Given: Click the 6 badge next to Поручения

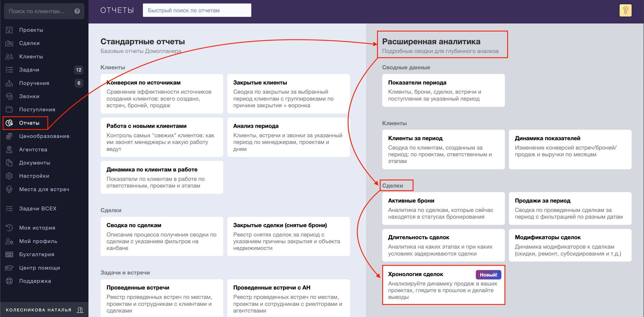Looking at the screenshot, I should tap(79, 83).
